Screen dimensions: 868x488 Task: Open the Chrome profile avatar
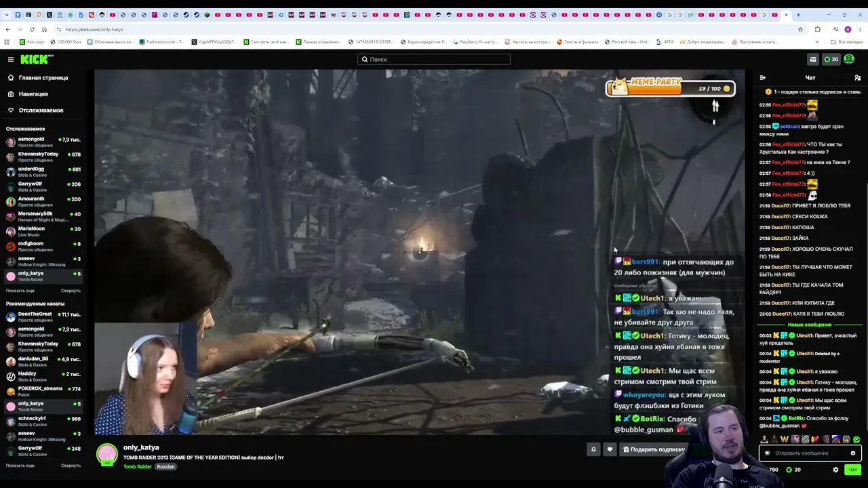848,30
